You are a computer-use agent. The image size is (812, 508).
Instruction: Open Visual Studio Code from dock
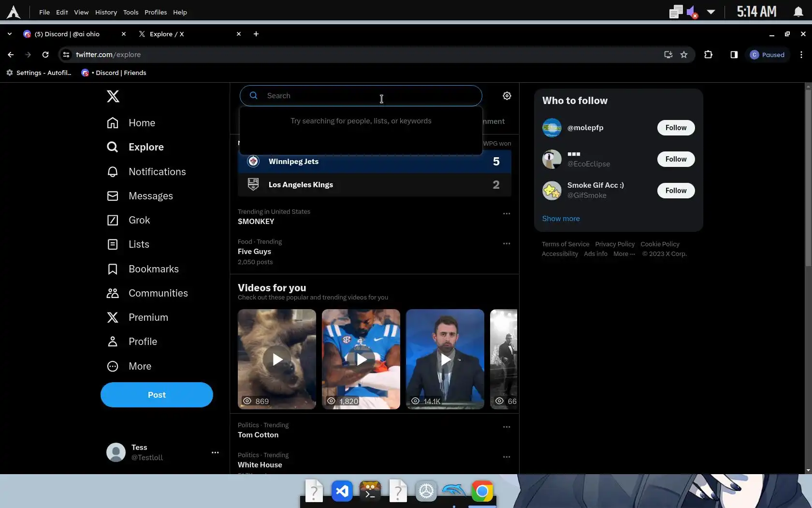[x=342, y=492]
